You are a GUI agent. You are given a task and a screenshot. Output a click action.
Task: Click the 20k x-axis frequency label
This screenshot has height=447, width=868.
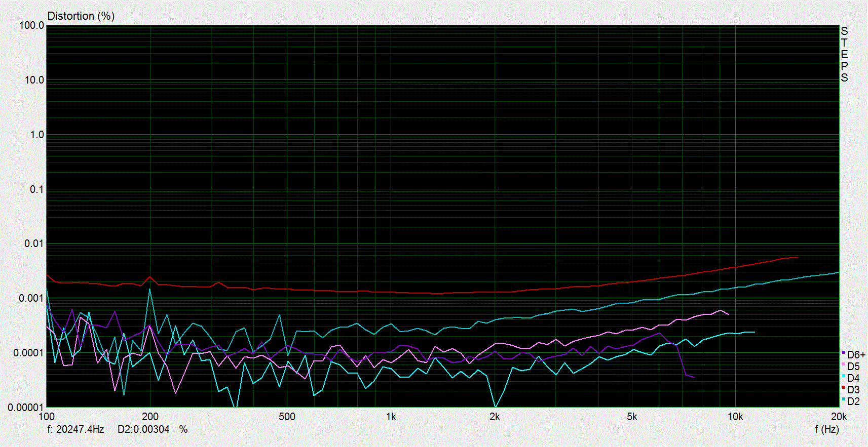pos(839,417)
